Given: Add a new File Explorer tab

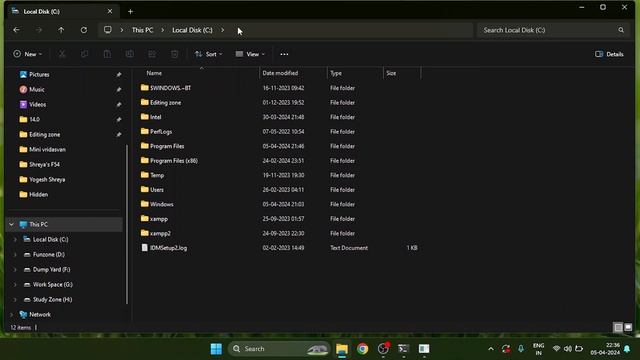Looking at the screenshot, I should pos(130,11).
